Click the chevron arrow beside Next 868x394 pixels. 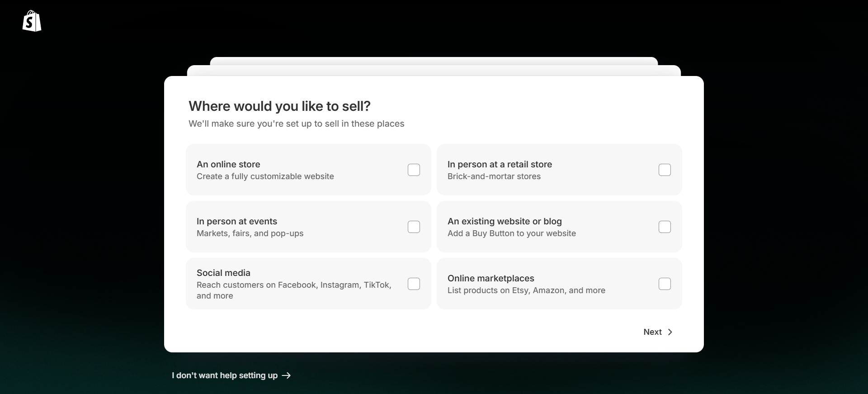670,332
